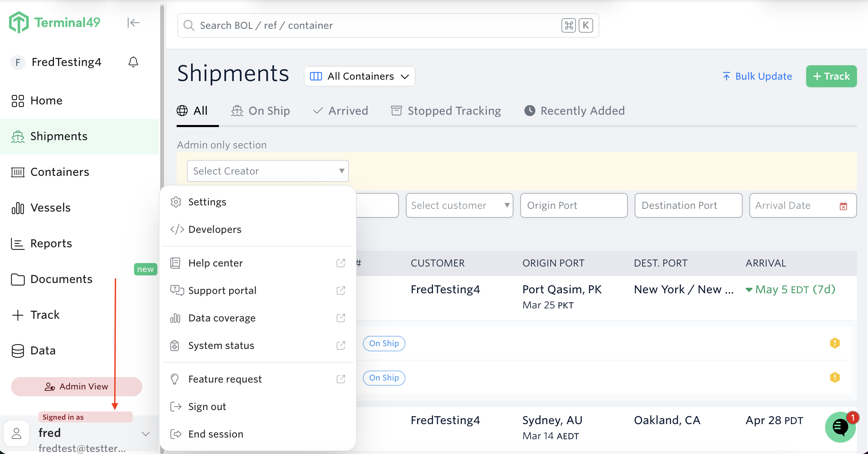Click external link icon beside Help center
Viewport: 868px width, 454px height.
(x=341, y=263)
